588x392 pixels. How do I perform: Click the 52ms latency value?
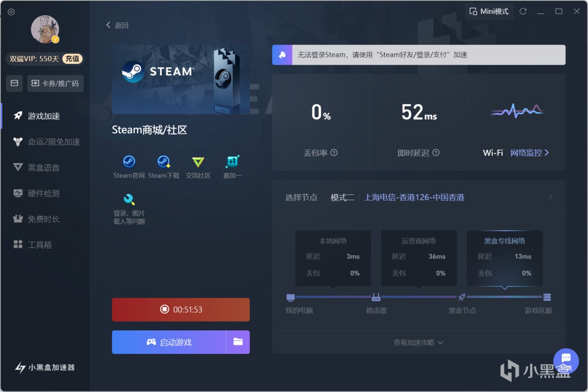coord(419,112)
